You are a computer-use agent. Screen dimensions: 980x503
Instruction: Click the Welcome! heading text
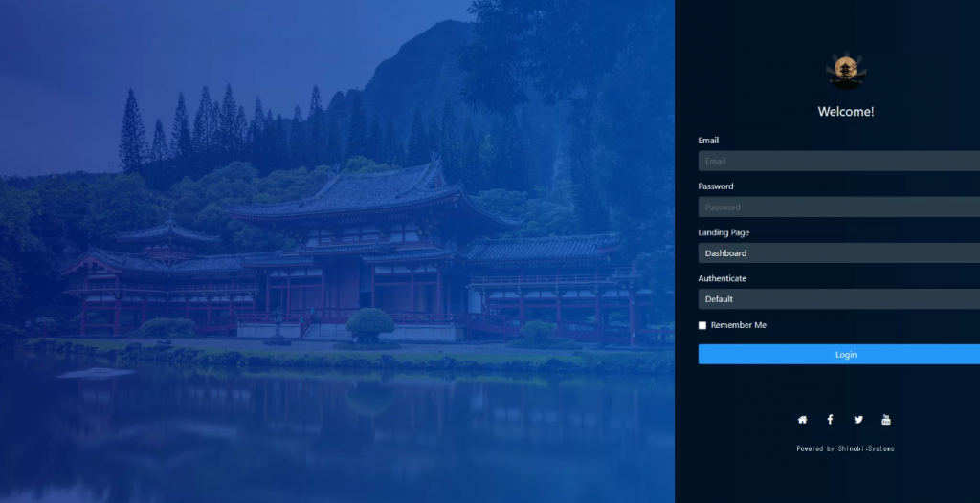click(846, 112)
